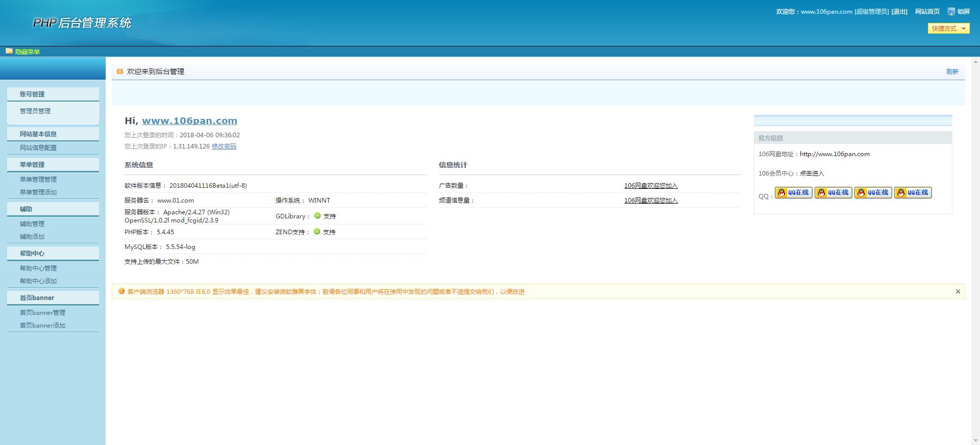The width and height of the screenshot is (980, 445).
Task: Expand the 帮助中心 menu section
Action: pos(53,253)
